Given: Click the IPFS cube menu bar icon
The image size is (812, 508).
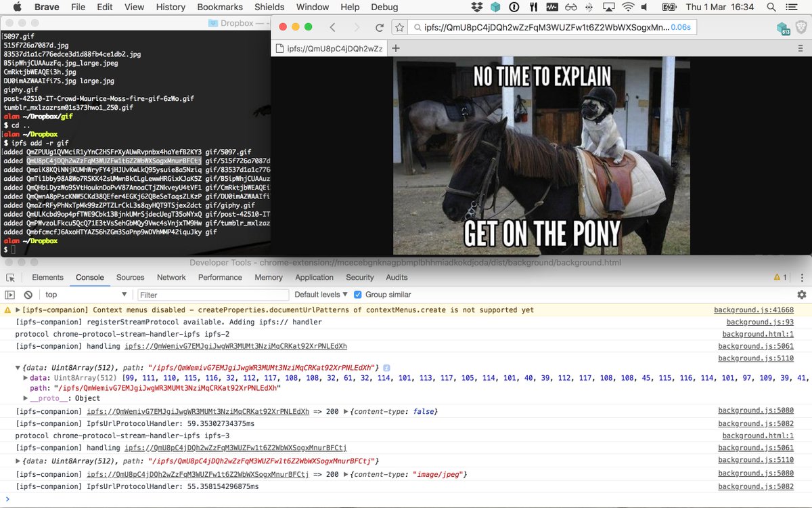Looking at the screenshot, I should [x=495, y=7].
